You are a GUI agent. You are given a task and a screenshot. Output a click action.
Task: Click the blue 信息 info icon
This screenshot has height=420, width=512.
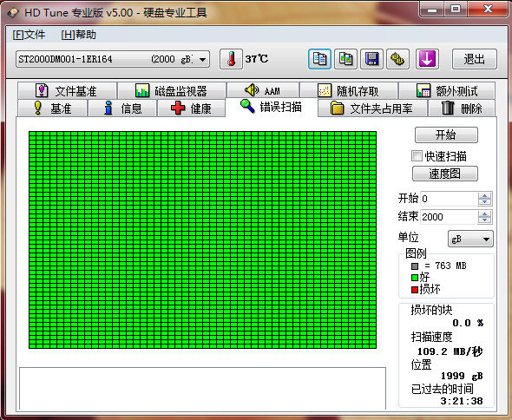pyautogui.click(x=108, y=108)
